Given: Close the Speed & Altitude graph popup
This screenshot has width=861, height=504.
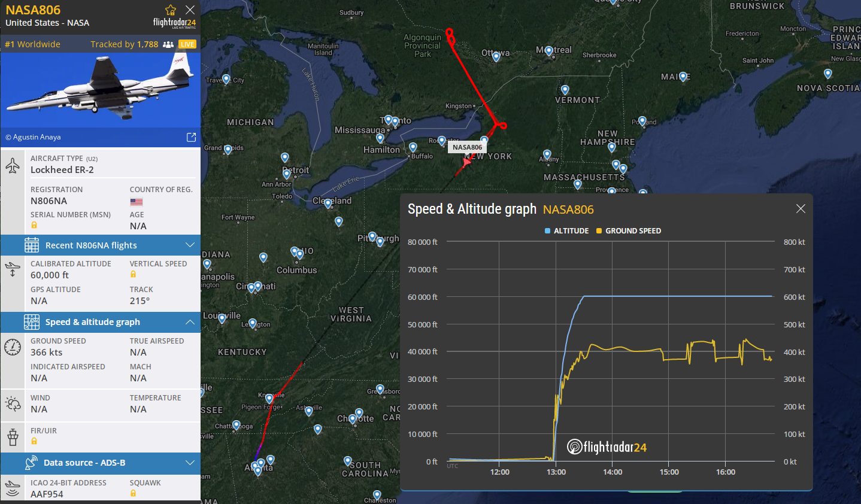Looking at the screenshot, I should click(x=801, y=208).
